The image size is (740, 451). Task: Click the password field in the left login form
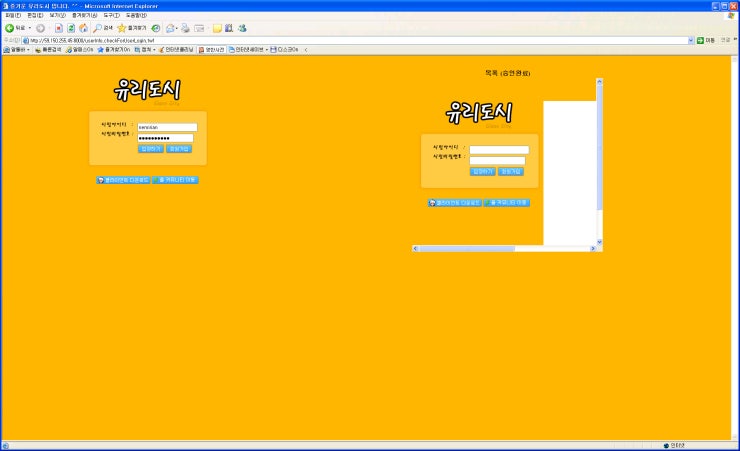tap(165, 138)
